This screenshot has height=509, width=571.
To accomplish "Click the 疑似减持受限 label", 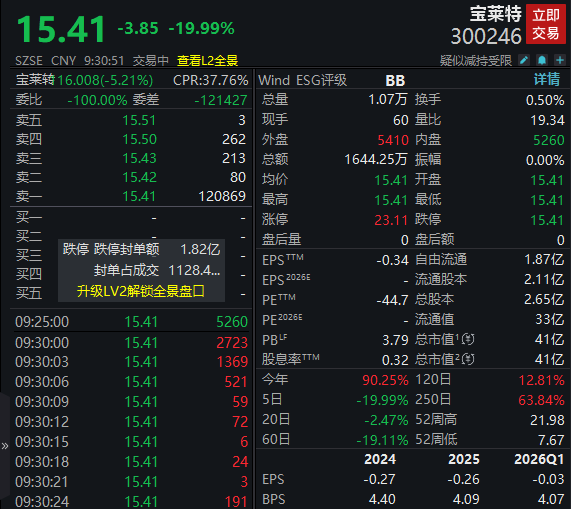I will [476, 60].
